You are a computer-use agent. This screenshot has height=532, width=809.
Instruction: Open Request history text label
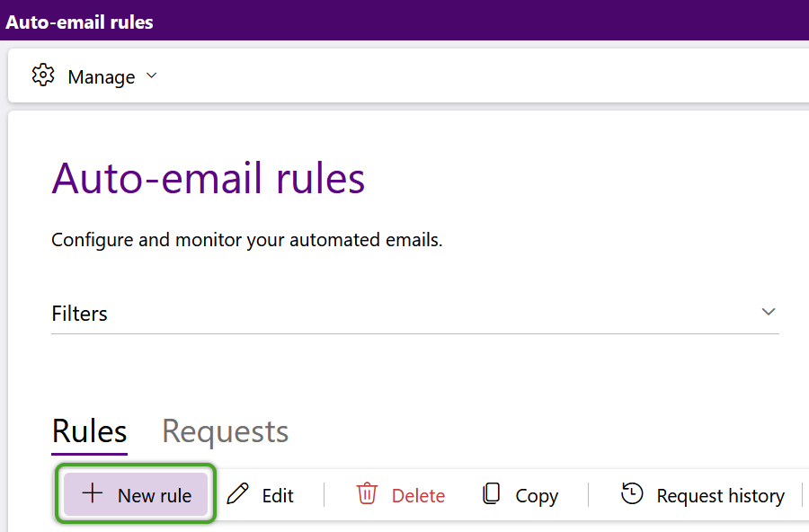[720, 496]
